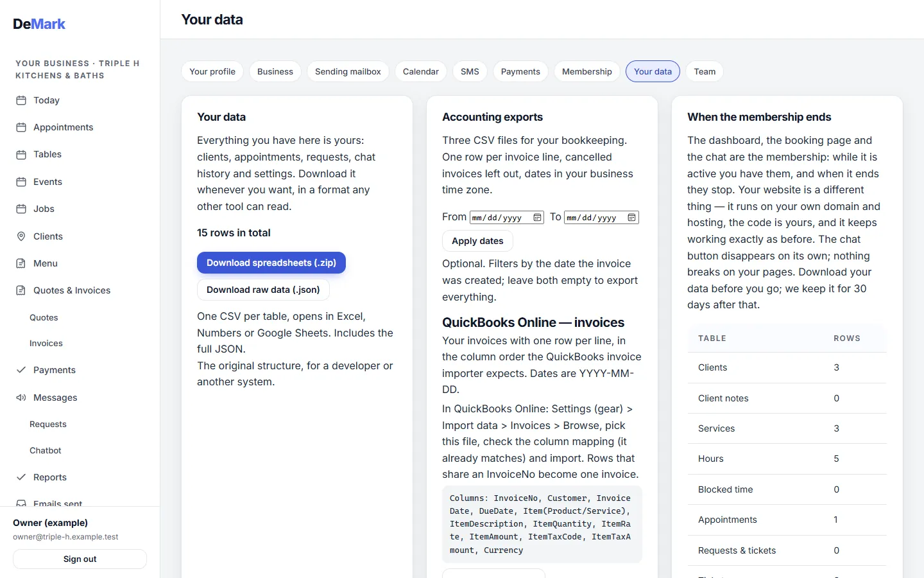Click the Menu document icon in sidebar
The image size is (924, 578).
coord(21,263)
